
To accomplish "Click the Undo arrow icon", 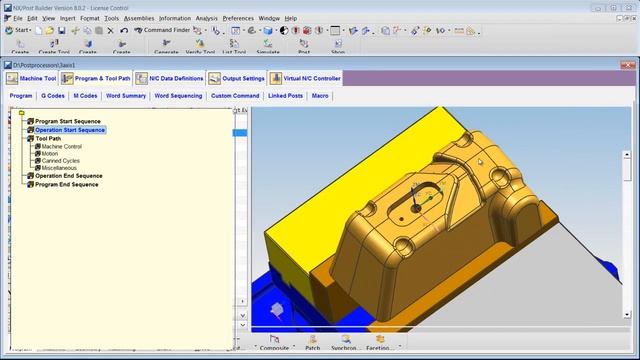I will tap(124, 31).
